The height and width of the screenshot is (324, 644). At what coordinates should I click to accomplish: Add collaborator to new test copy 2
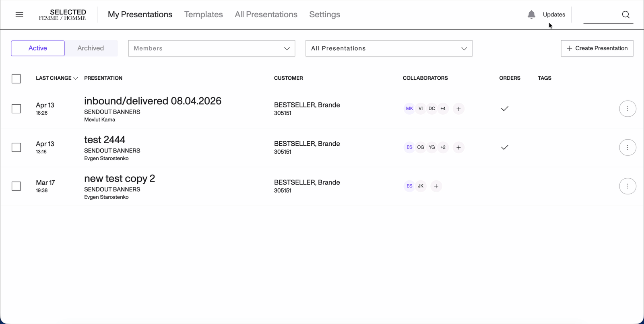(x=436, y=186)
